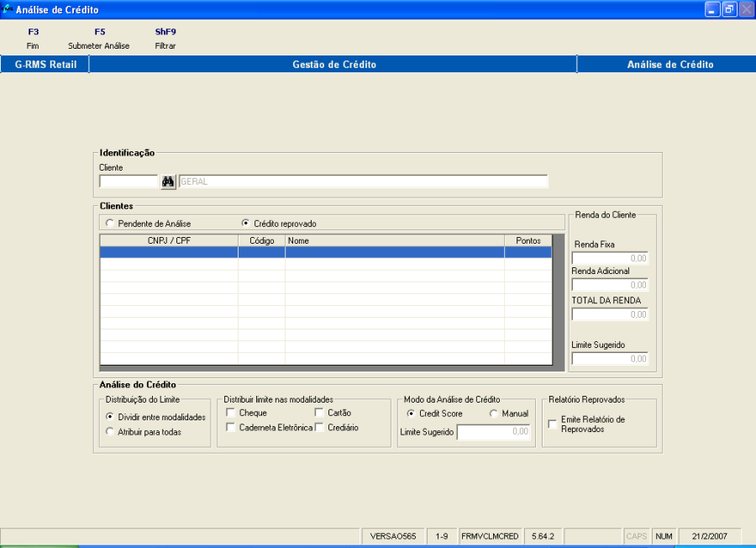Click the application icon in title bar
The image size is (756, 548).
pyautogui.click(x=7, y=8)
